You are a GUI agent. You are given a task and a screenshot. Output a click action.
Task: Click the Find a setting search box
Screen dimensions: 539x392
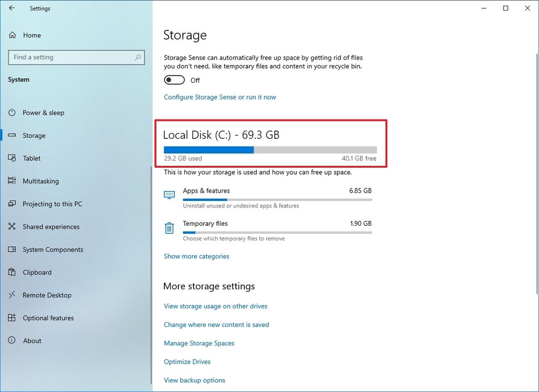(76, 57)
